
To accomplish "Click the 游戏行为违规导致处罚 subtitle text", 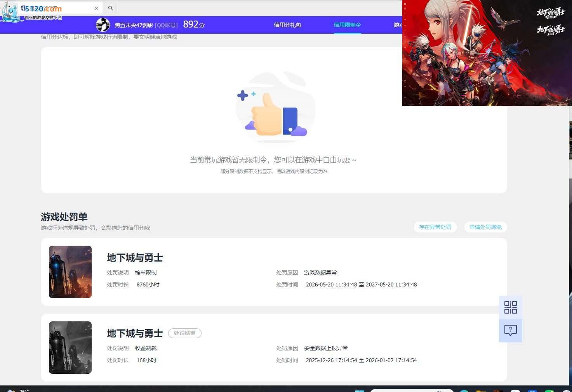I will point(95,228).
